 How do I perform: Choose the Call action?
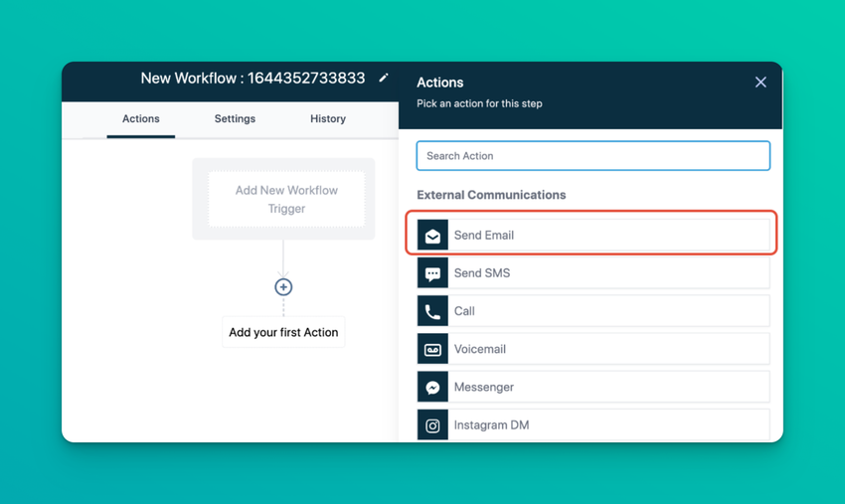[x=593, y=311]
